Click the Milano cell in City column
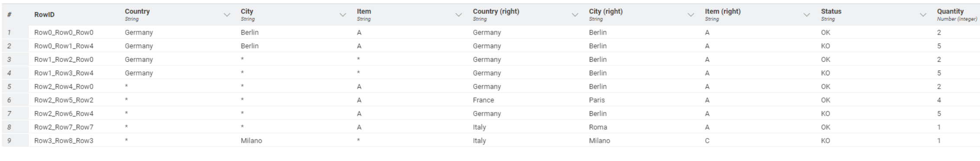The image size is (980, 161). (251, 141)
